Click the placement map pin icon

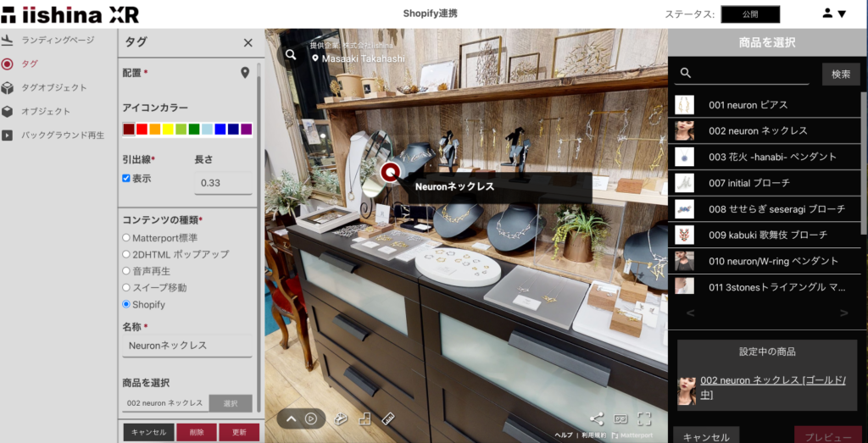tap(245, 73)
